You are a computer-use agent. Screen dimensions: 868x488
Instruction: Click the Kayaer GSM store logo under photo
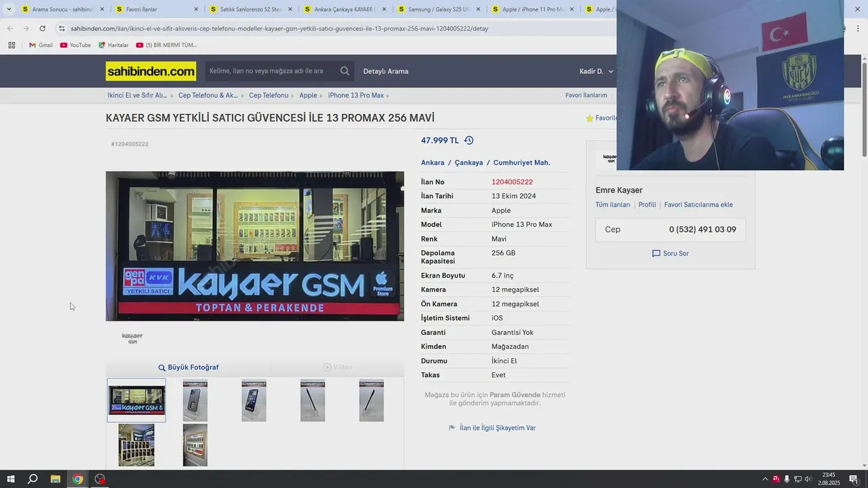[x=132, y=338]
